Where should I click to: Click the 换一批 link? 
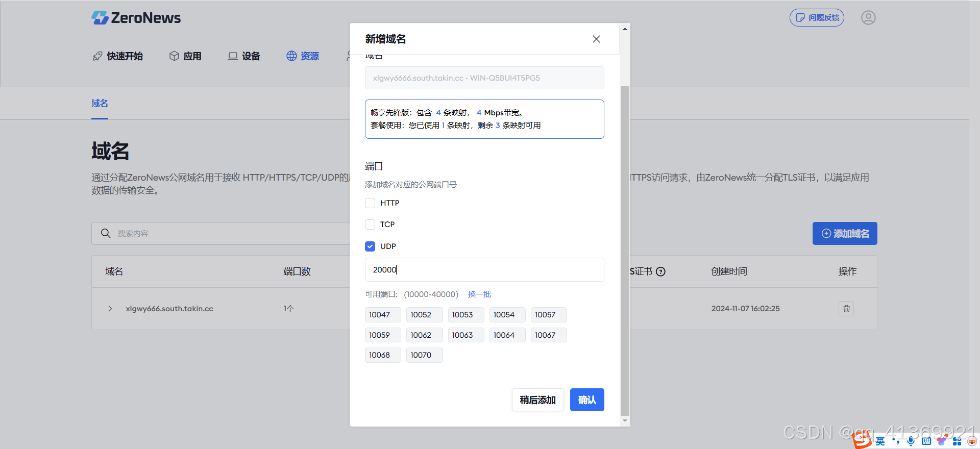(x=479, y=294)
